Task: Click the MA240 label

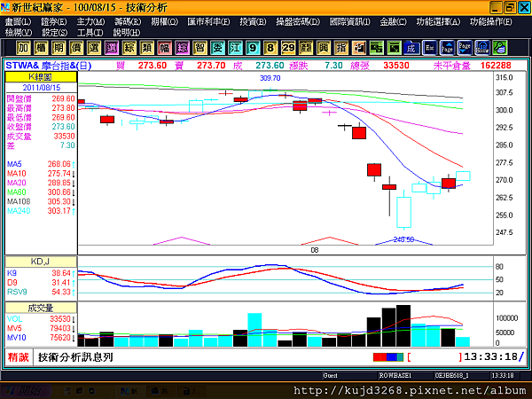Action: (x=19, y=211)
